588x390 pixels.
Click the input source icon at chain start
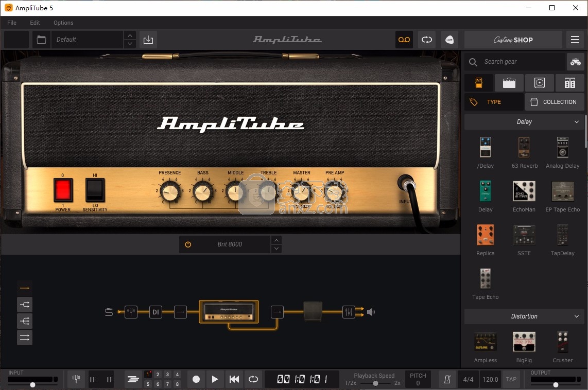(x=109, y=312)
